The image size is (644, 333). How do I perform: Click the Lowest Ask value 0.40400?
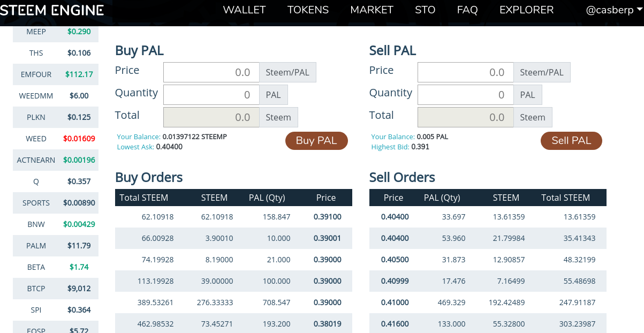pyautogui.click(x=169, y=147)
